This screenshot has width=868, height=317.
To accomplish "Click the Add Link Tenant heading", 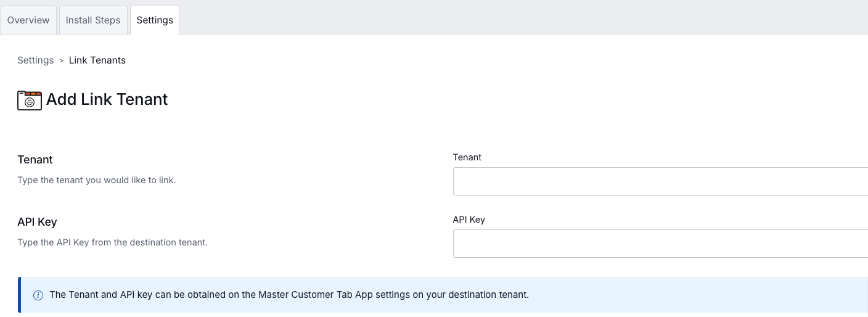I will (x=107, y=99).
